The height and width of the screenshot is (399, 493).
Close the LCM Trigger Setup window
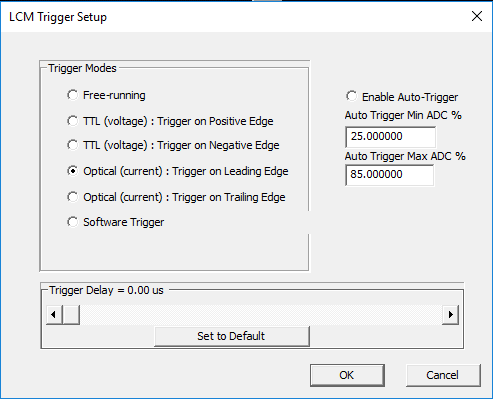477,16
